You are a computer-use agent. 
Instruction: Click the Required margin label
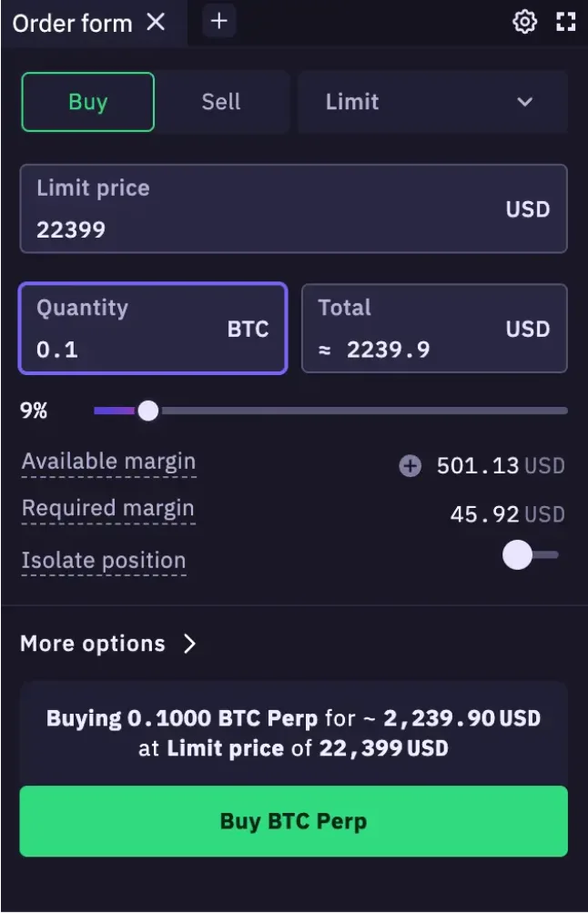107,509
